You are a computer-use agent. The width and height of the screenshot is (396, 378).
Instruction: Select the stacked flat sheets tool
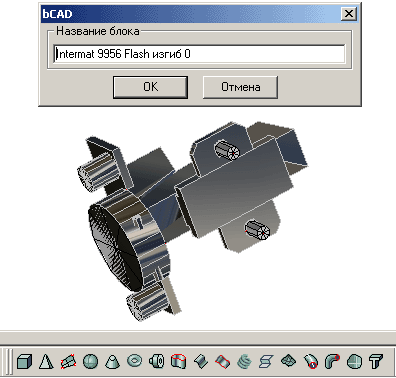point(266,361)
